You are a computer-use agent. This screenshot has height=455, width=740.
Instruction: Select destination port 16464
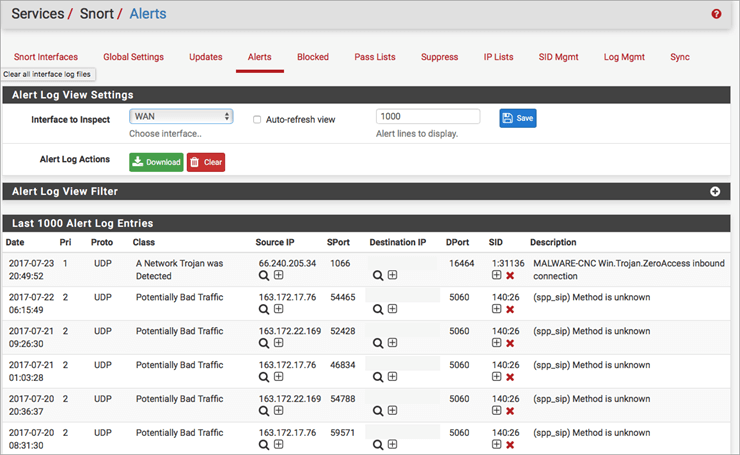(462, 263)
